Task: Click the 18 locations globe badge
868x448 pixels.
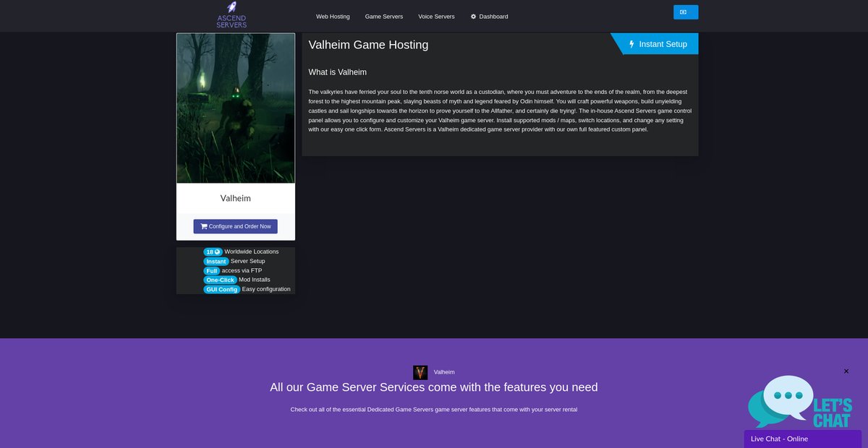Action: tap(213, 251)
